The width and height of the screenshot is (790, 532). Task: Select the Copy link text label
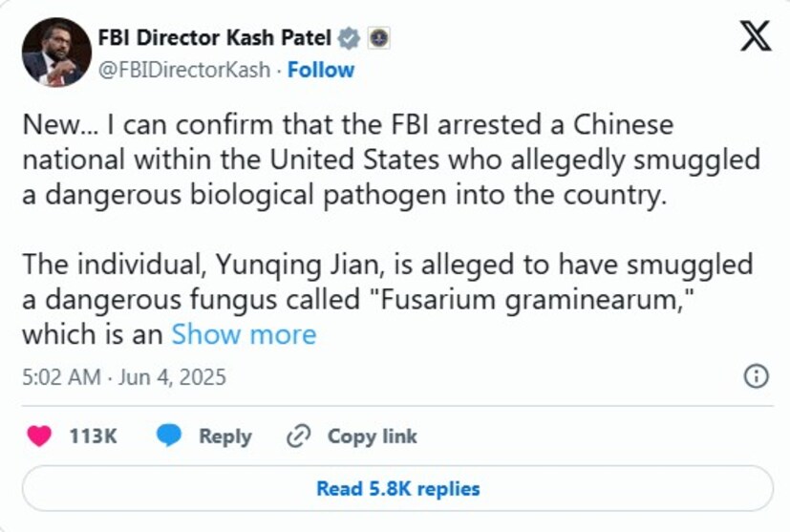coord(373,436)
